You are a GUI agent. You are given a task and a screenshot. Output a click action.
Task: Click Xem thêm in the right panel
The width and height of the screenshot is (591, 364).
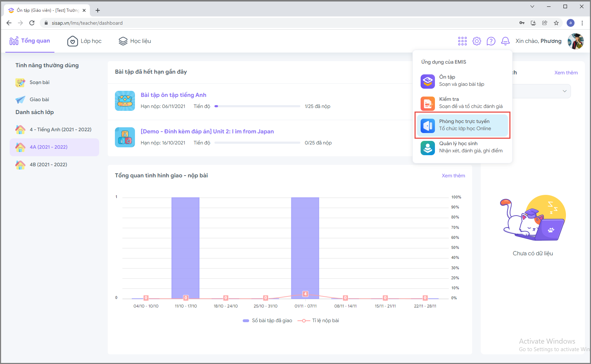point(566,73)
